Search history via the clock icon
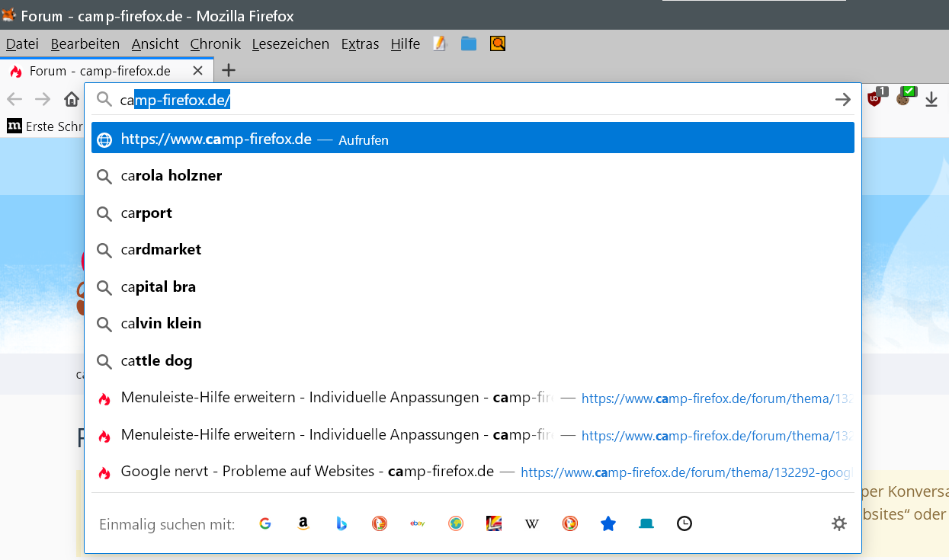The image size is (949, 560). (x=684, y=523)
